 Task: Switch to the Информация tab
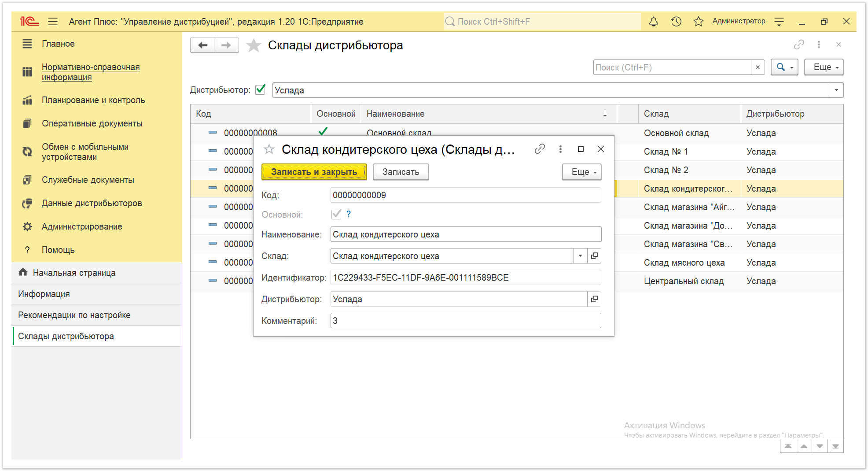click(97, 294)
